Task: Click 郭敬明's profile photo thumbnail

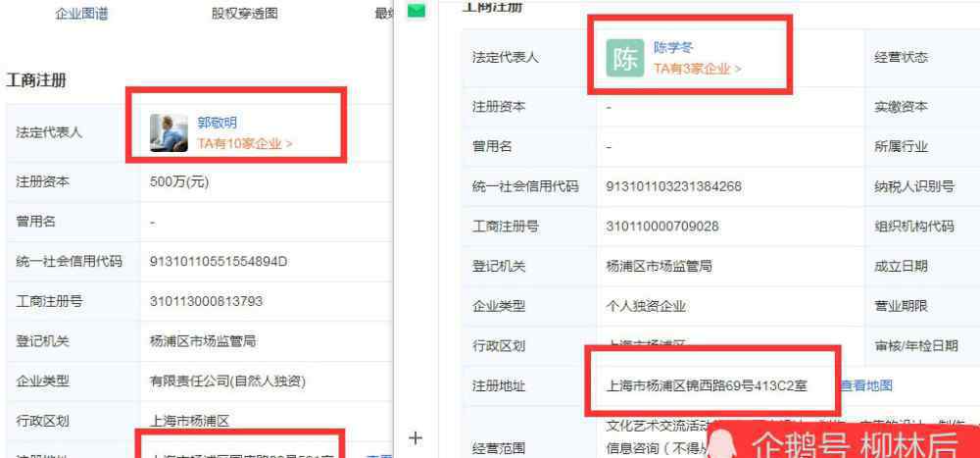Action: (169, 132)
